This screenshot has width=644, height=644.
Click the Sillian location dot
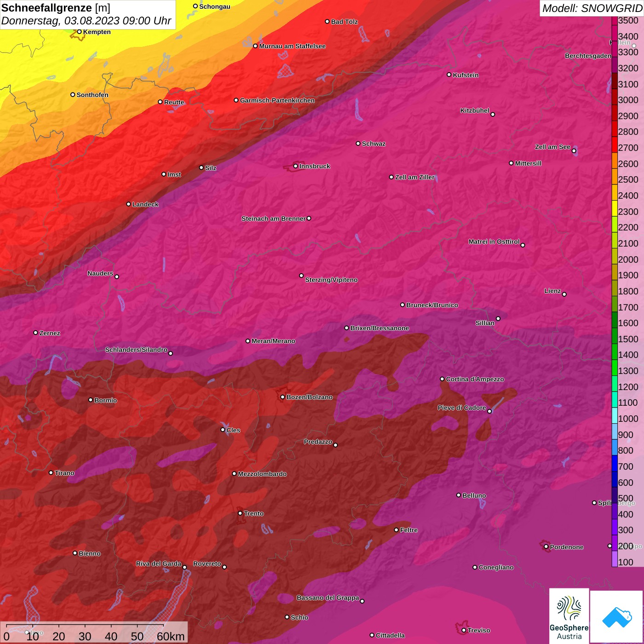tap(498, 318)
